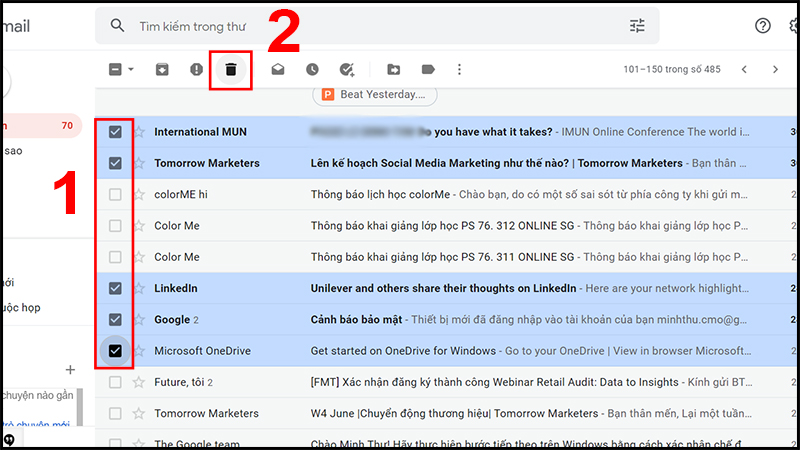The height and width of the screenshot is (450, 800).
Task: Open 'W4 June |Chuyển động thương hiệu' email
Action: click(454, 413)
